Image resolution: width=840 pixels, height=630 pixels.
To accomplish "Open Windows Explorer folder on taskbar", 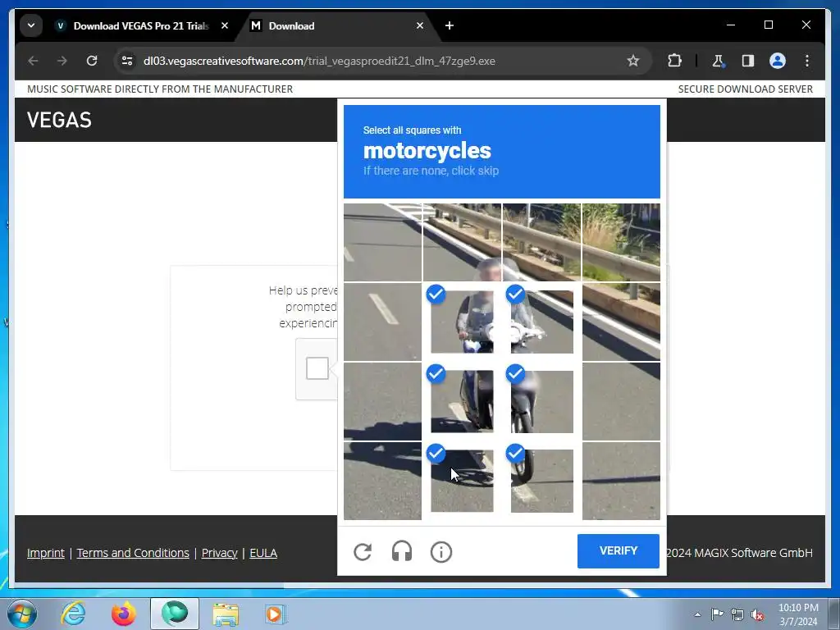I will point(226,614).
